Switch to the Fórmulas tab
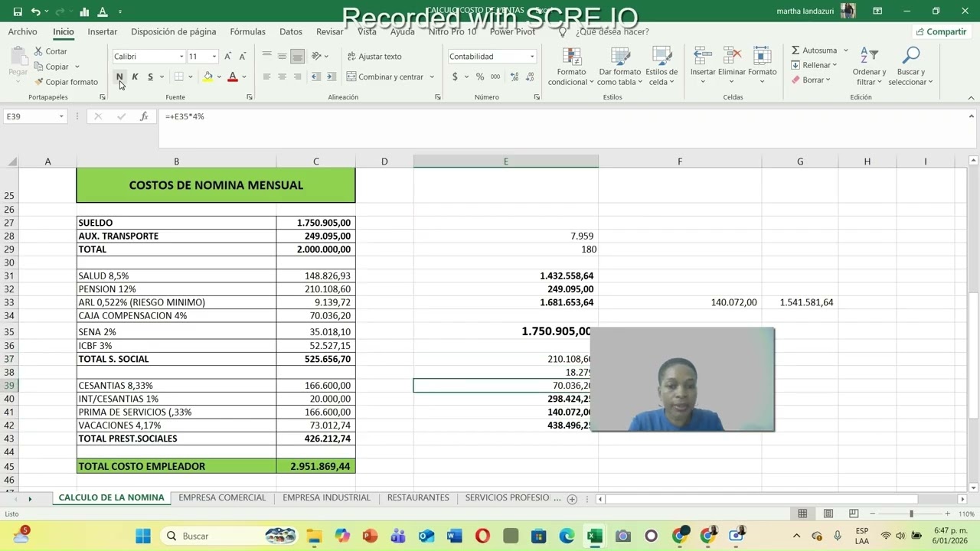 tap(248, 31)
